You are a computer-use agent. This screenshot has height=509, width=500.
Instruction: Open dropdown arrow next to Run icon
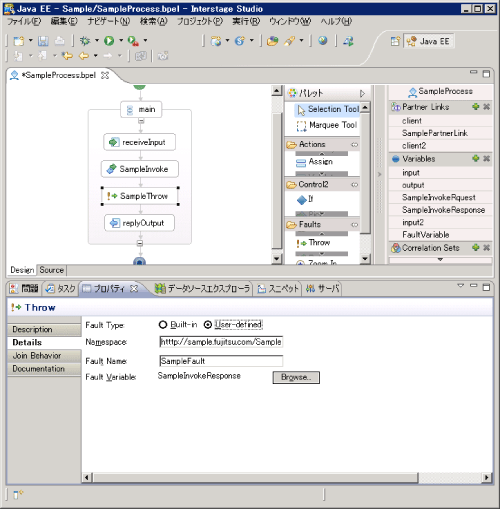point(121,41)
